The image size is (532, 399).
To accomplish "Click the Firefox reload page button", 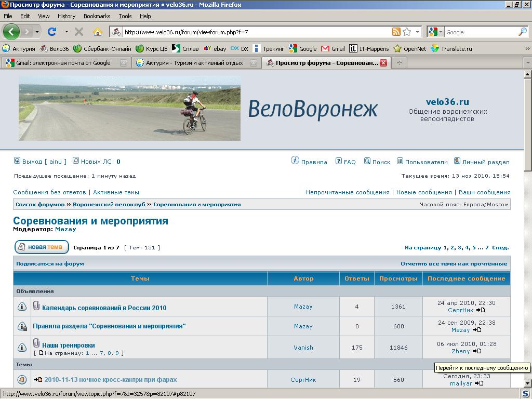I will [52, 32].
